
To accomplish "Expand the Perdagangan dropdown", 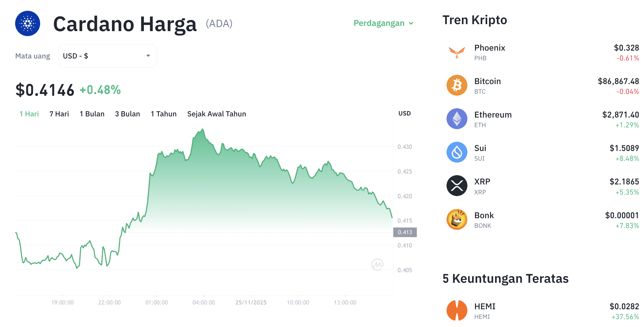I will (383, 23).
